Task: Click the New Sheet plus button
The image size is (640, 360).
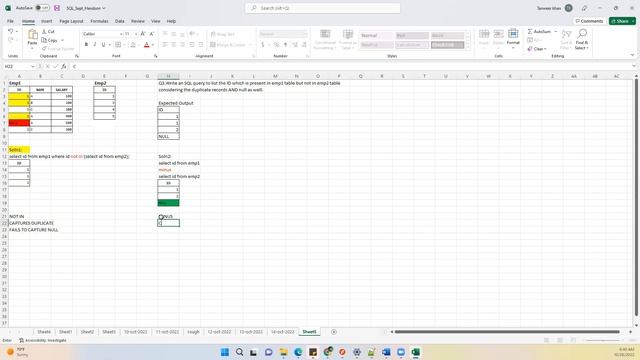Action: tap(334, 332)
